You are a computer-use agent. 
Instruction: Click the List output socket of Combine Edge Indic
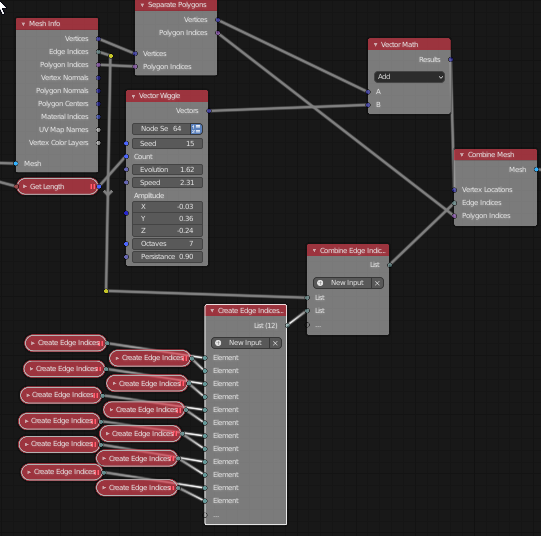tap(390, 265)
